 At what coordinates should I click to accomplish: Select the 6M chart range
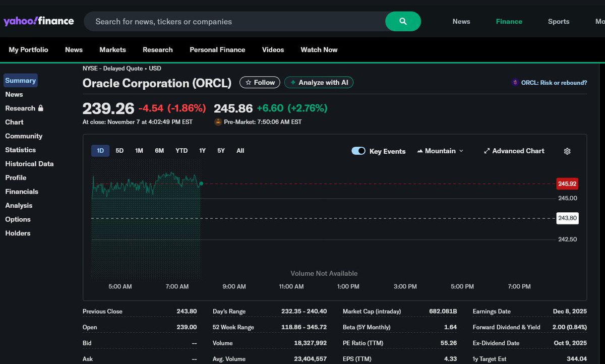pyautogui.click(x=159, y=150)
